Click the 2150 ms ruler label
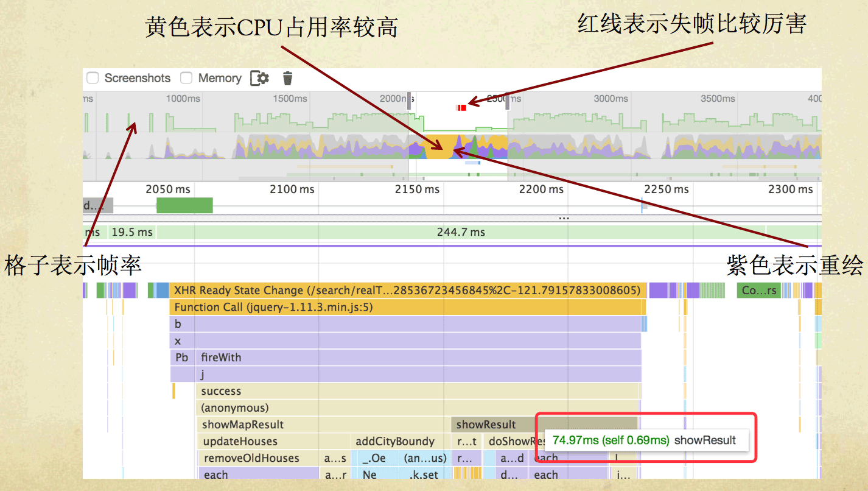Image resolution: width=868 pixels, height=491 pixels. (x=417, y=189)
